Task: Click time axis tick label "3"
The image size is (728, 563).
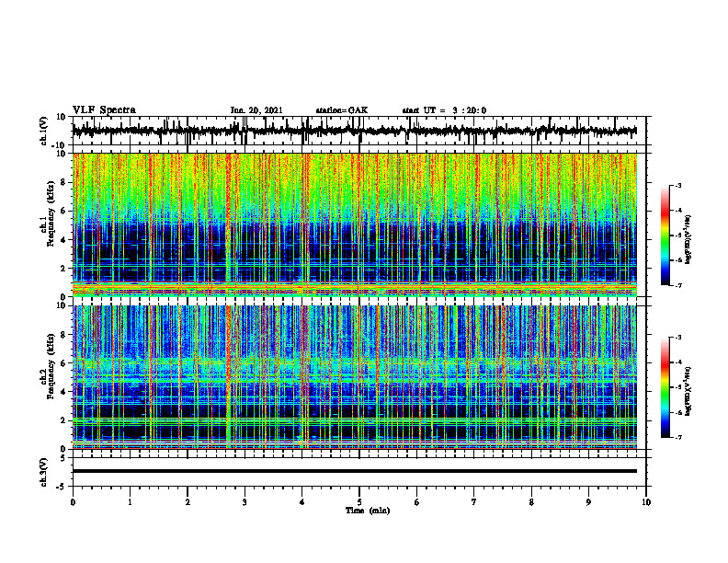Action: click(x=245, y=502)
